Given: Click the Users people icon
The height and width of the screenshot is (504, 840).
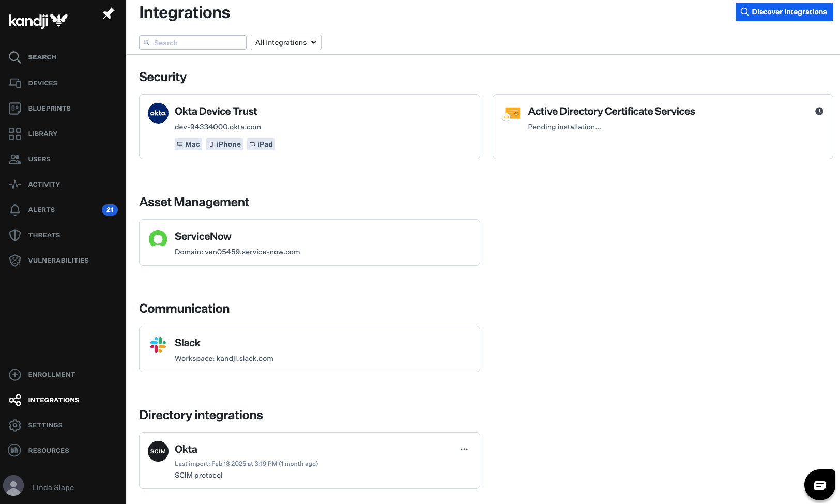Looking at the screenshot, I should pos(15,159).
